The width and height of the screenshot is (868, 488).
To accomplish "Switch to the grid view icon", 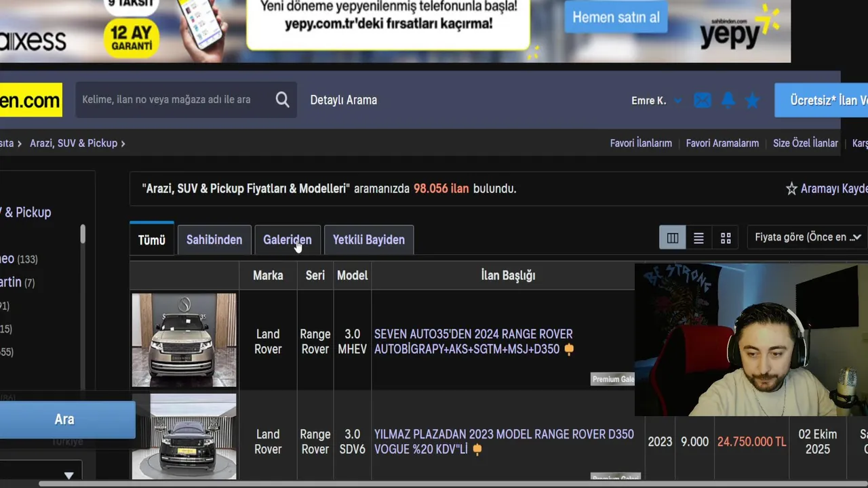I will point(726,238).
